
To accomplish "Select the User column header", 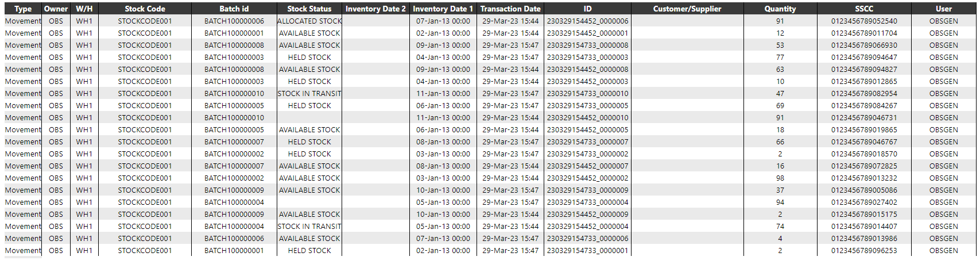I will pos(944,9).
